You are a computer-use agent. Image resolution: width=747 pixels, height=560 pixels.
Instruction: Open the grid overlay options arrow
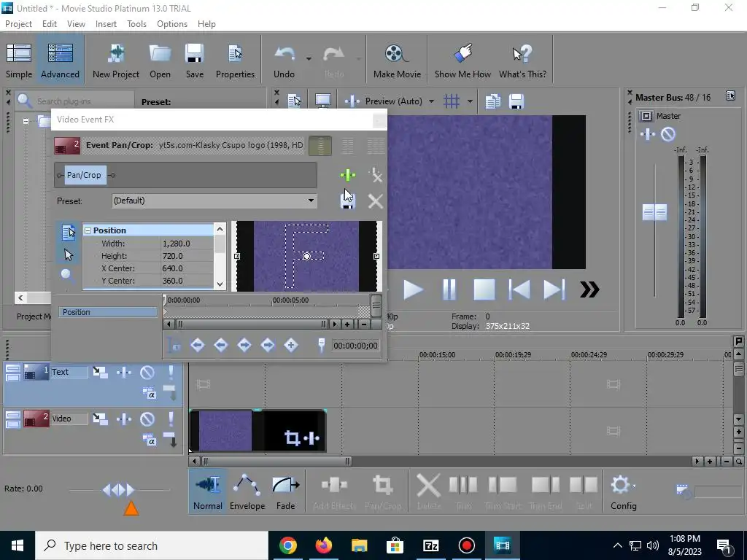[470, 101]
